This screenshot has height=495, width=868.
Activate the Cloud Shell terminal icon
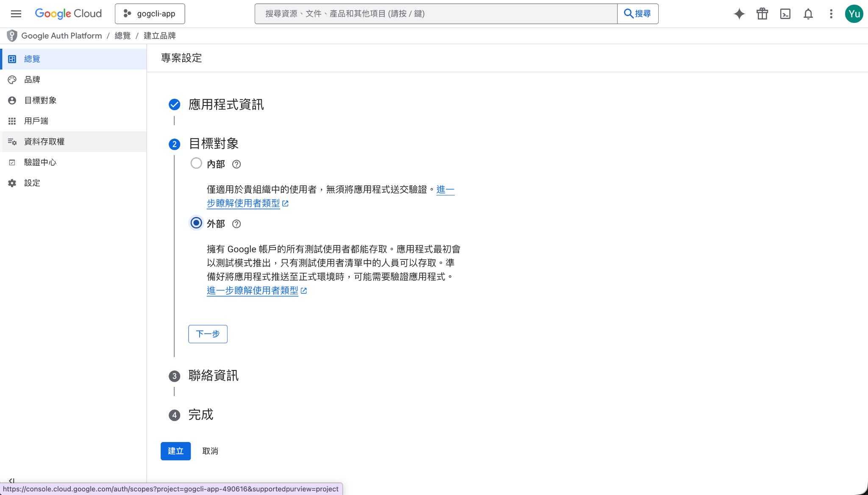(x=785, y=14)
